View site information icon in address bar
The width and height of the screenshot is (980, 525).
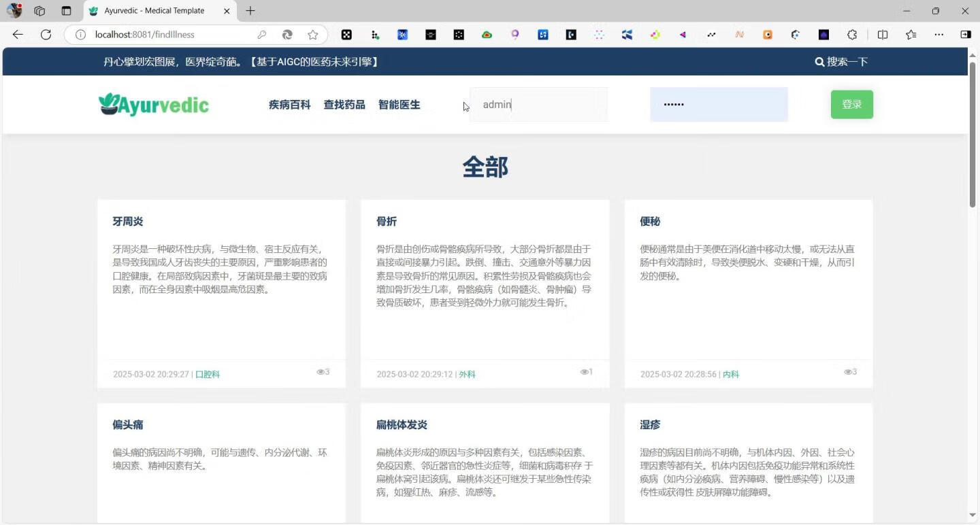(80, 35)
